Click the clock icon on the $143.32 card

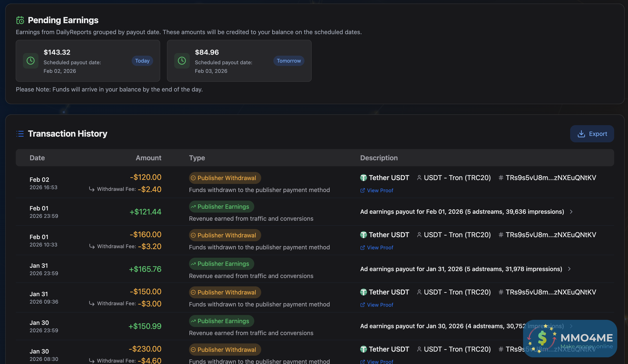[x=31, y=60]
